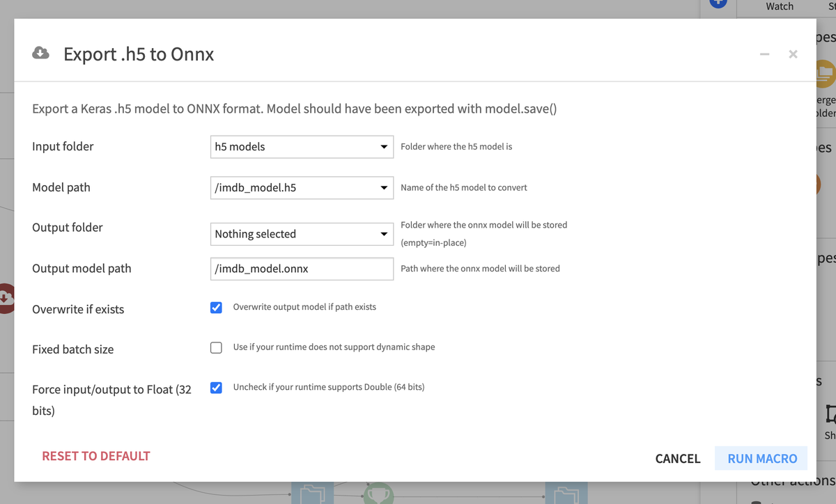Open the Input folder dropdown showing h5 models
Viewport: 836px width, 504px height.
click(302, 147)
